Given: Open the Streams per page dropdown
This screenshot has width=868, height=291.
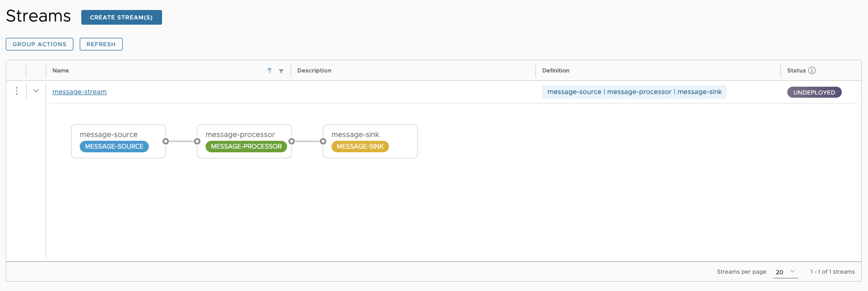Looking at the screenshot, I should pyautogui.click(x=785, y=272).
